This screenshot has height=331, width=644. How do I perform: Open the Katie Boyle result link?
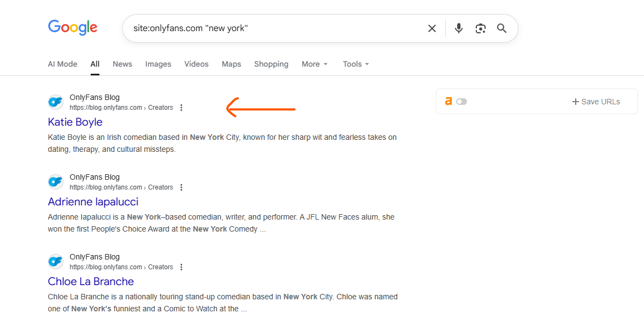point(75,122)
